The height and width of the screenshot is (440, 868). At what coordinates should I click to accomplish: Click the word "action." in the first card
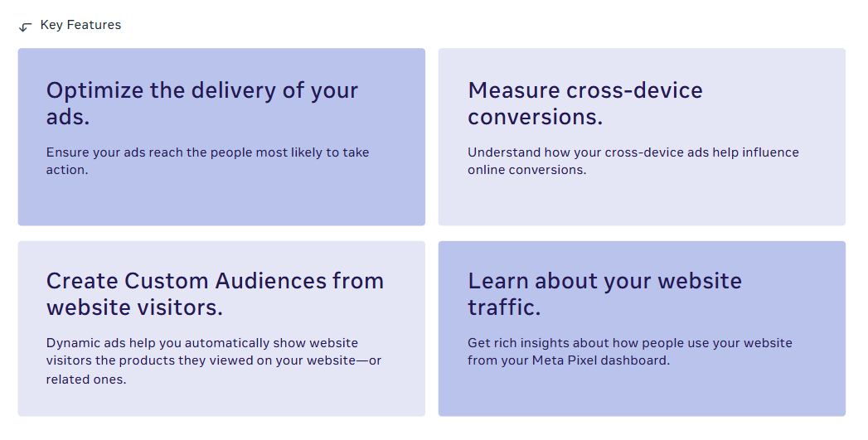tap(67, 170)
